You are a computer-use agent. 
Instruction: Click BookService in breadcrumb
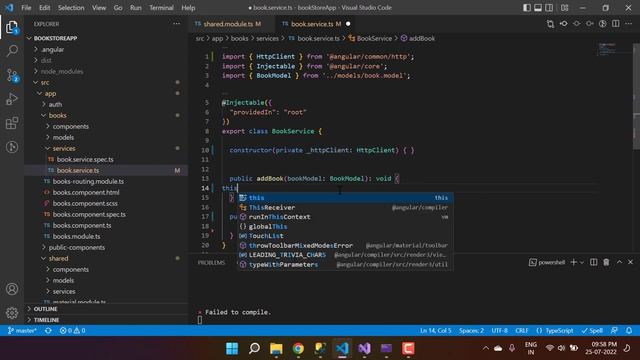tap(374, 38)
